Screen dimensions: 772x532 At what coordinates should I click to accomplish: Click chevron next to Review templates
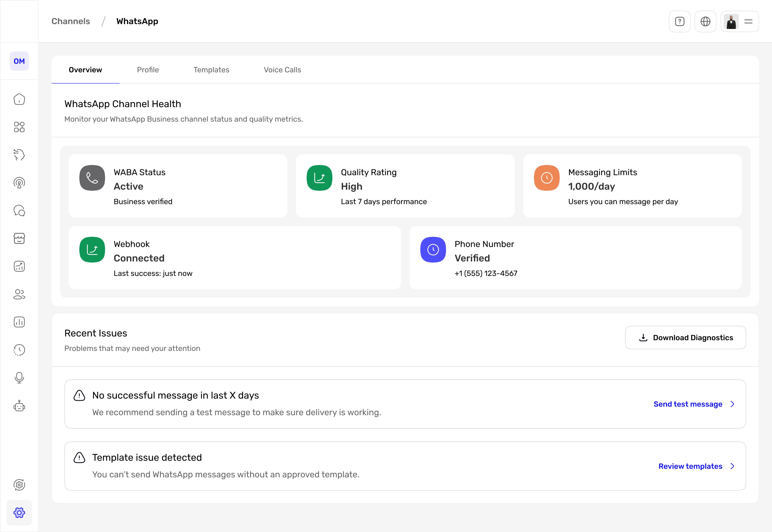coord(732,466)
